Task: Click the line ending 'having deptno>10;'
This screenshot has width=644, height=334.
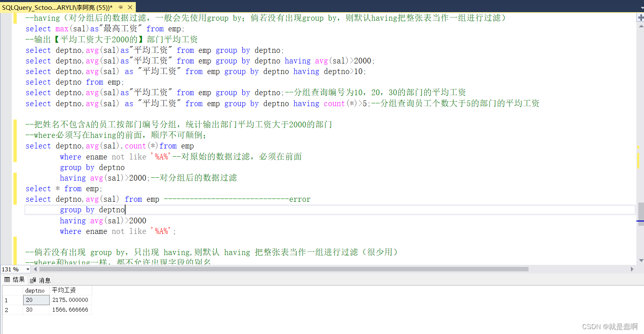Action: pos(196,72)
